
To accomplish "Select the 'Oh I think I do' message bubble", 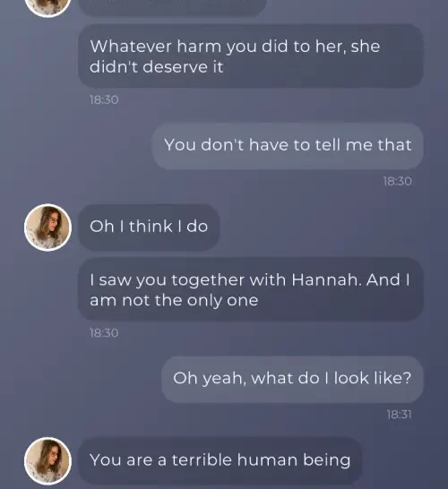I will click(149, 227).
